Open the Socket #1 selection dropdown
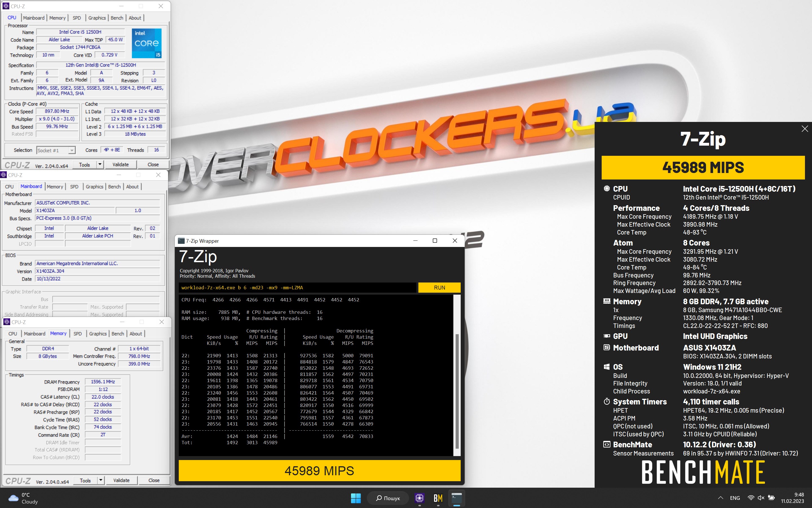This screenshot has width=812, height=508. click(x=56, y=150)
